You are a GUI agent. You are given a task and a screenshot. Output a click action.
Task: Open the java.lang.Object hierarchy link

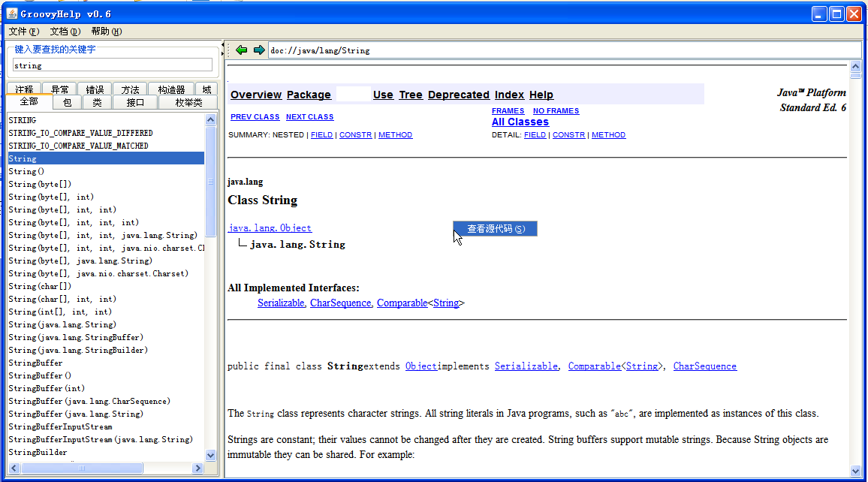pos(270,228)
